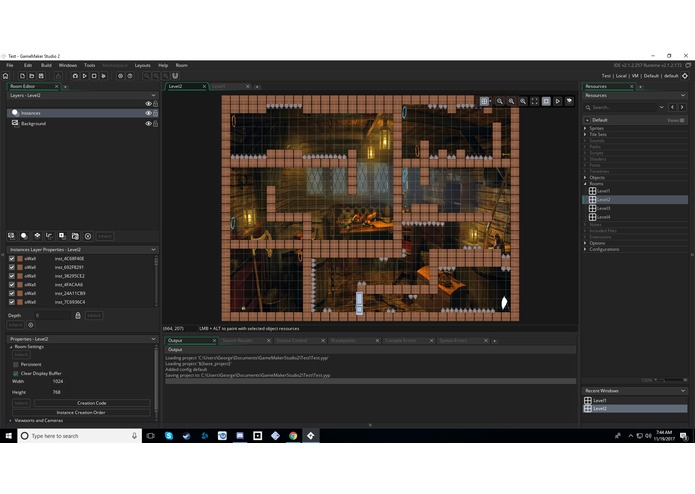Select the Output tab
The height and width of the screenshot is (494, 695).
pyautogui.click(x=190, y=340)
